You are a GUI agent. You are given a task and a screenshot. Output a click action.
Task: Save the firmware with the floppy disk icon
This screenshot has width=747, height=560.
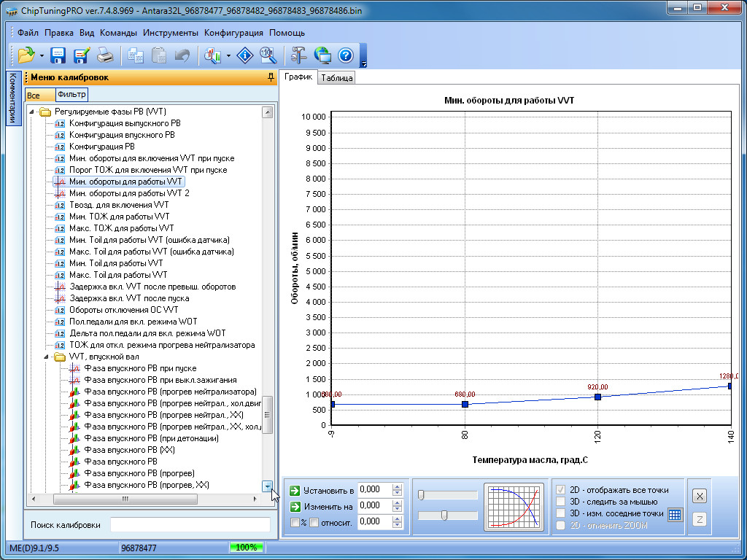58,55
